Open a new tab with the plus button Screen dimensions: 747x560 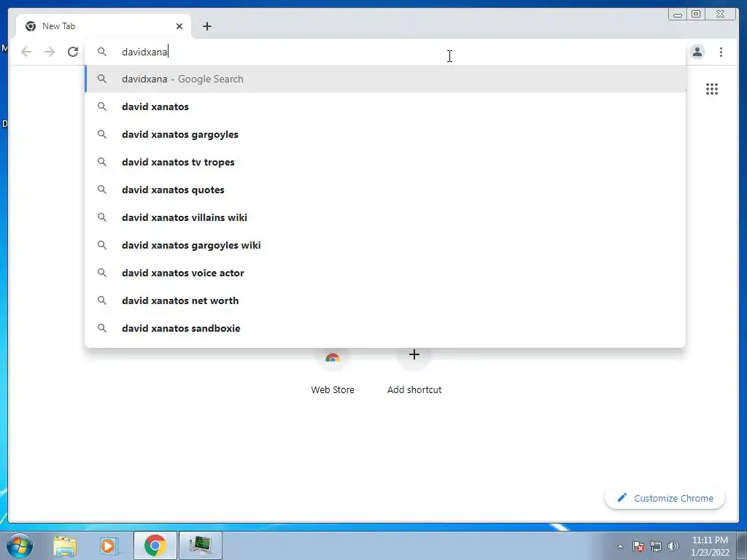pyautogui.click(x=206, y=26)
